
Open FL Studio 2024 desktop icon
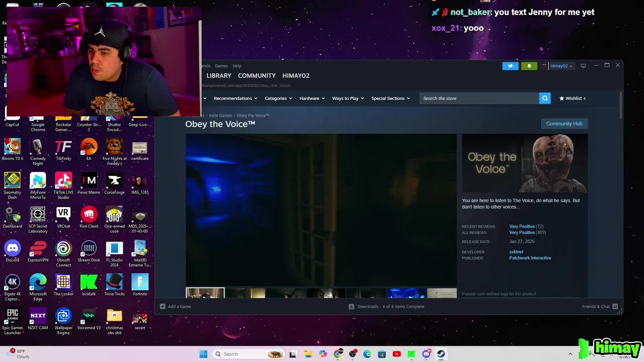point(114,254)
